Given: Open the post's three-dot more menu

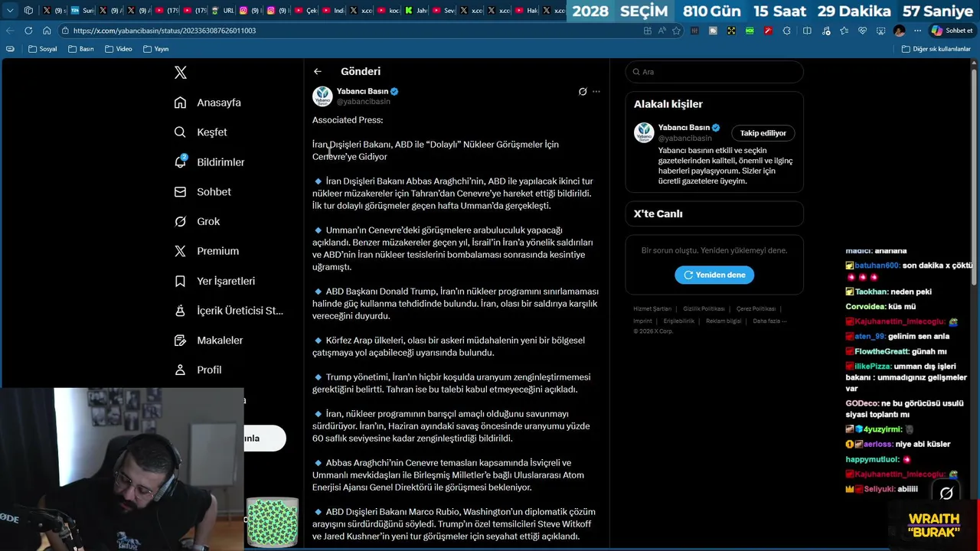Looking at the screenshot, I should pyautogui.click(x=596, y=92).
